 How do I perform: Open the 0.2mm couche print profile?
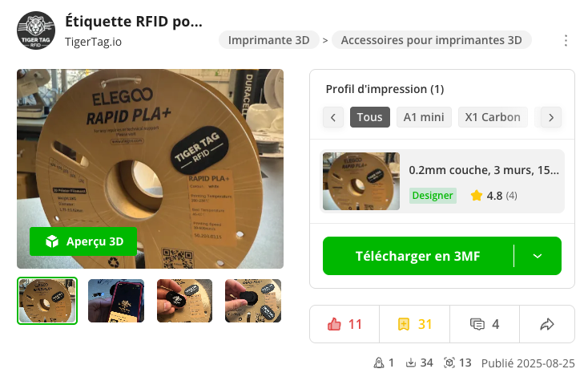(442, 181)
